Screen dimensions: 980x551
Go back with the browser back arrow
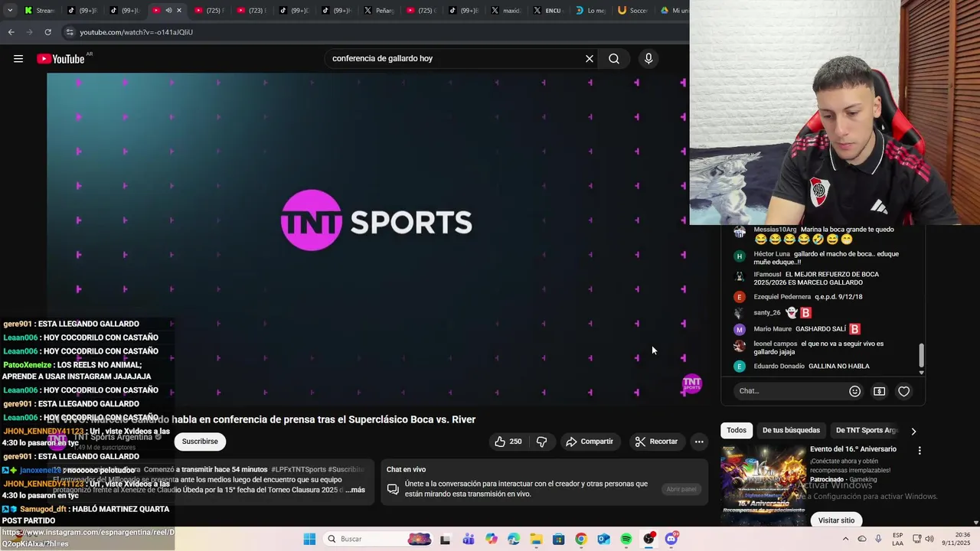(x=11, y=32)
